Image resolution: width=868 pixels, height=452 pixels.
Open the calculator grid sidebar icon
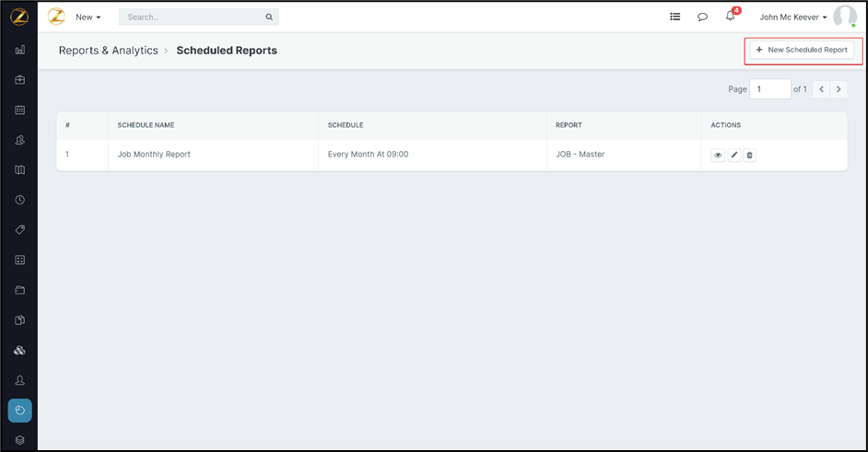(20, 260)
